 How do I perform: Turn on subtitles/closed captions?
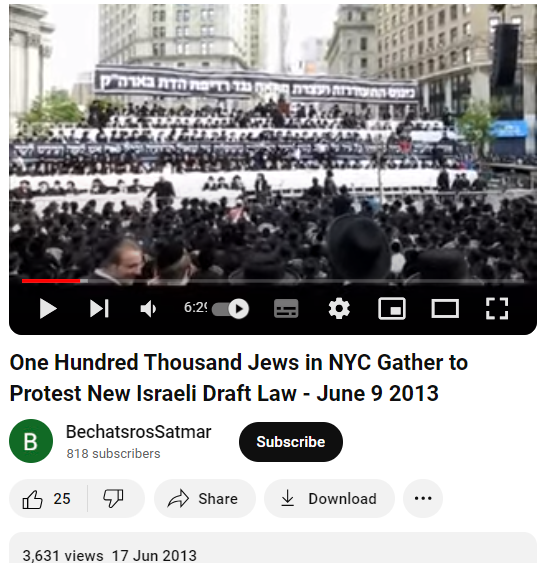tap(286, 308)
